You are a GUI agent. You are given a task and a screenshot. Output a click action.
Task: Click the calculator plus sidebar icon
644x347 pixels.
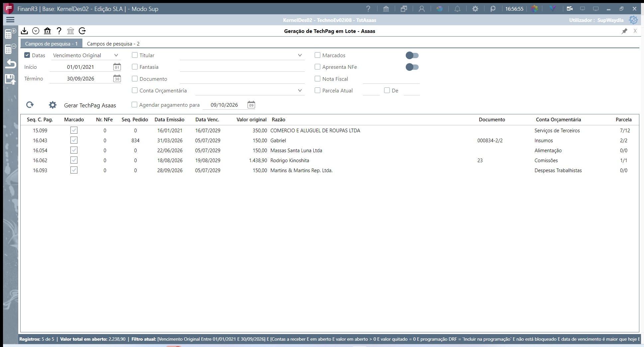[x=10, y=34]
